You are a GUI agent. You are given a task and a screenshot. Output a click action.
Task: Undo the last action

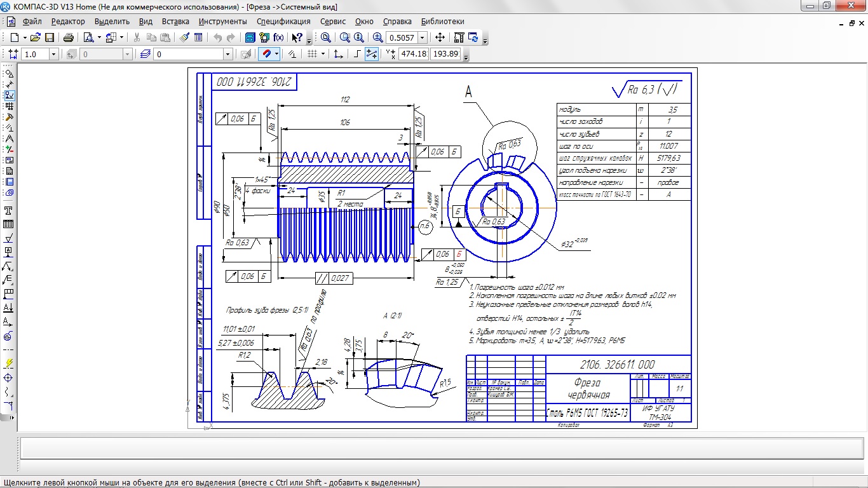218,37
